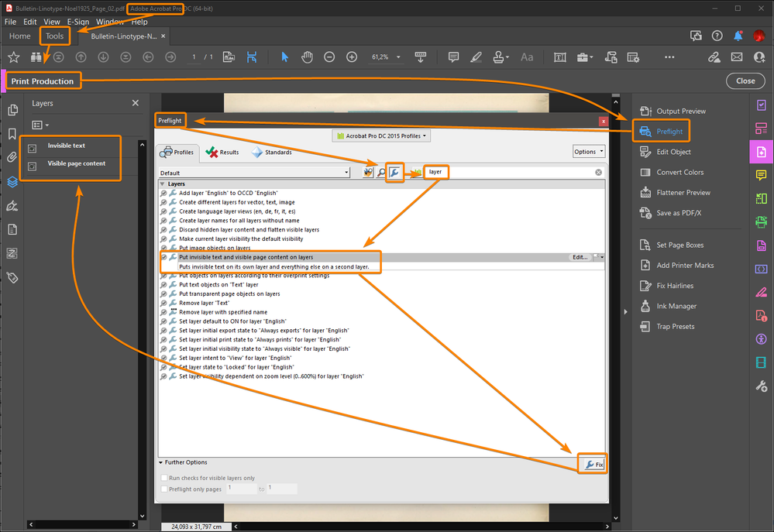Click the bookmark star icon in toolbar
Image resolution: width=774 pixels, height=532 pixels.
click(x=13, y=57)
